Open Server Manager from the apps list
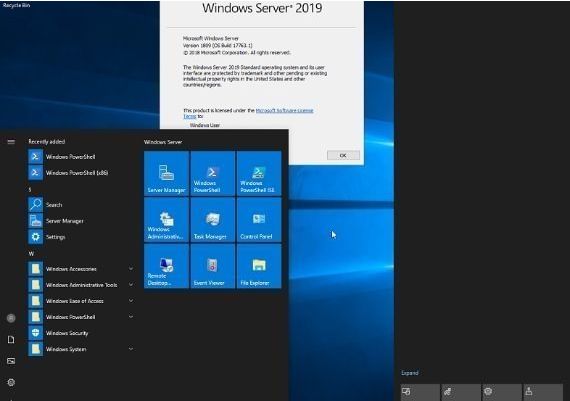 tap(81, 221)
